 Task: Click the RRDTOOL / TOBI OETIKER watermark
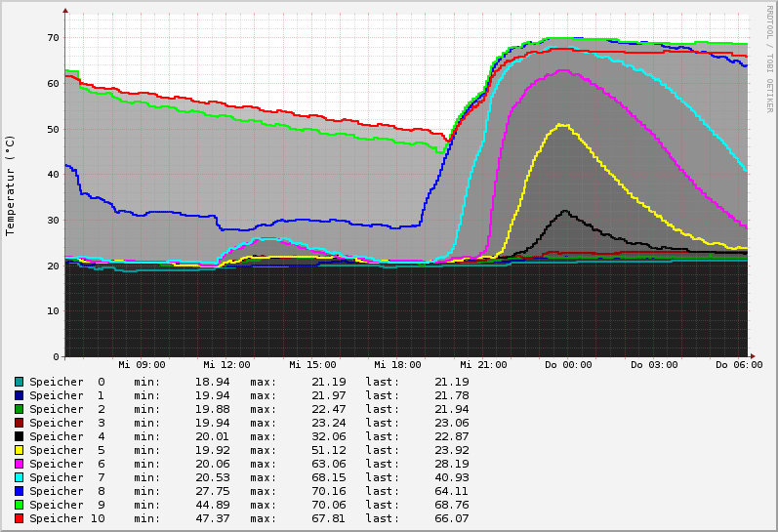769,59
